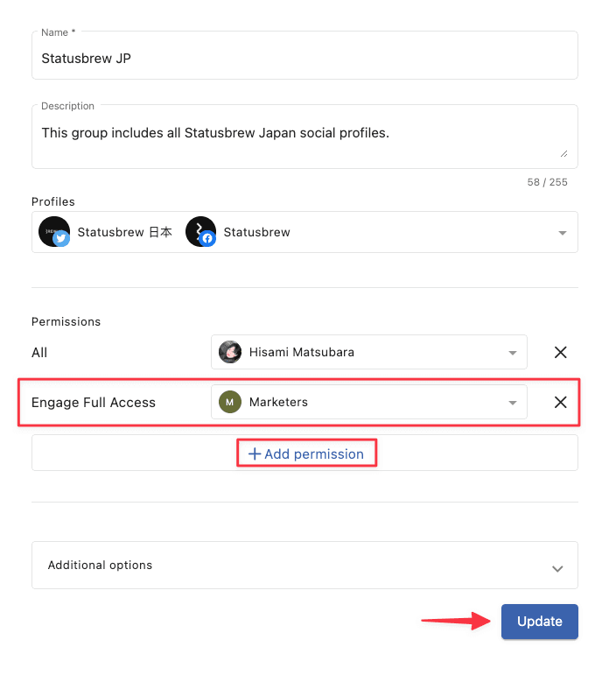The height and width of the screenshot is (689, 616).
Task: Click the Statusbrew Facebook profile avatar
Action: (200, 232)
